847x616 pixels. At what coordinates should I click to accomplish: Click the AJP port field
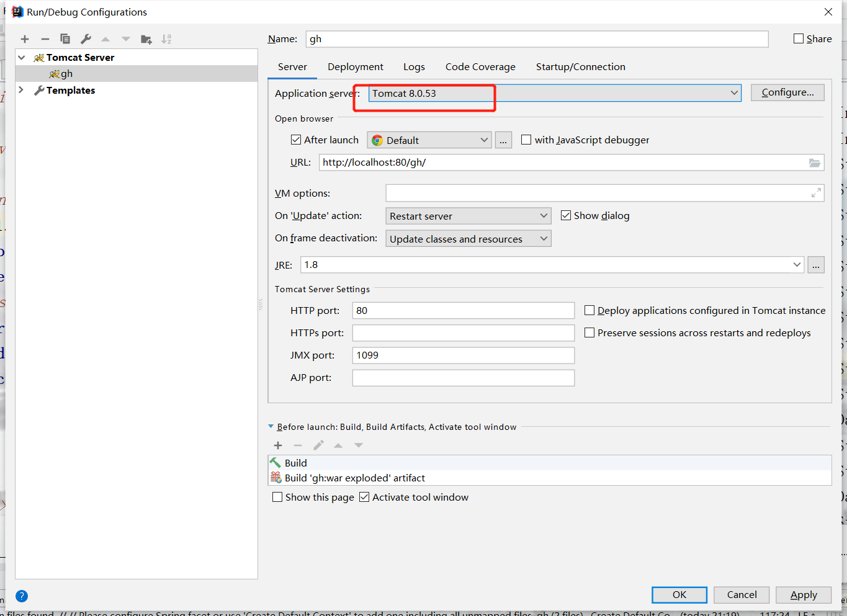click(464, 378)
